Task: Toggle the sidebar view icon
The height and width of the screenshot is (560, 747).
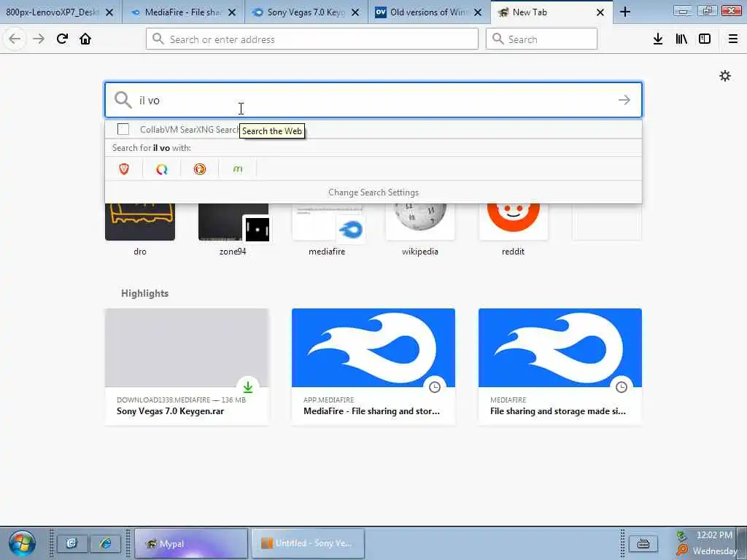Action: [705, 39]
